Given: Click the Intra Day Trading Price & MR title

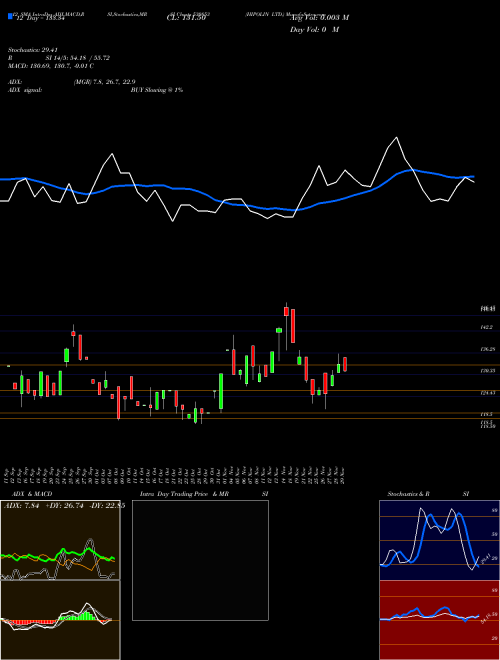Looking at the screenshot, I should [x=184, y=494].
